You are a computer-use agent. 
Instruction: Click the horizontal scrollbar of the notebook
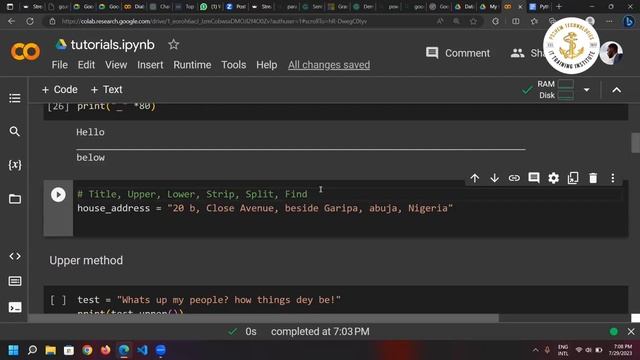coord(263,318)
